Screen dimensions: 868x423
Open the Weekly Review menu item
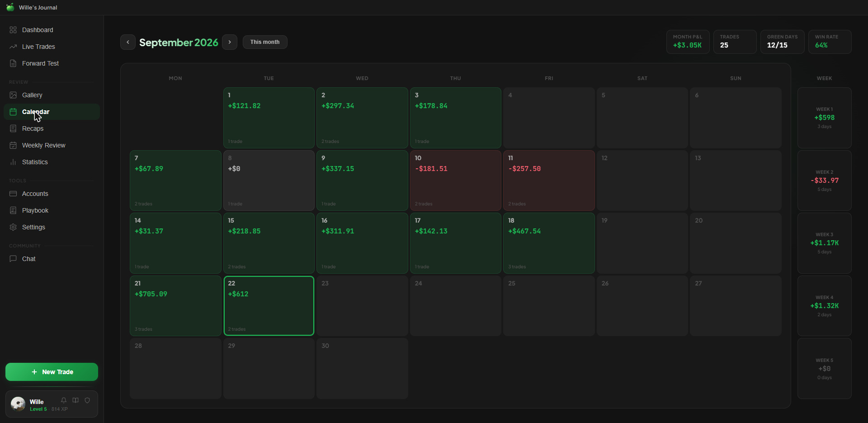pyautogui.click(x=52, y=145)
